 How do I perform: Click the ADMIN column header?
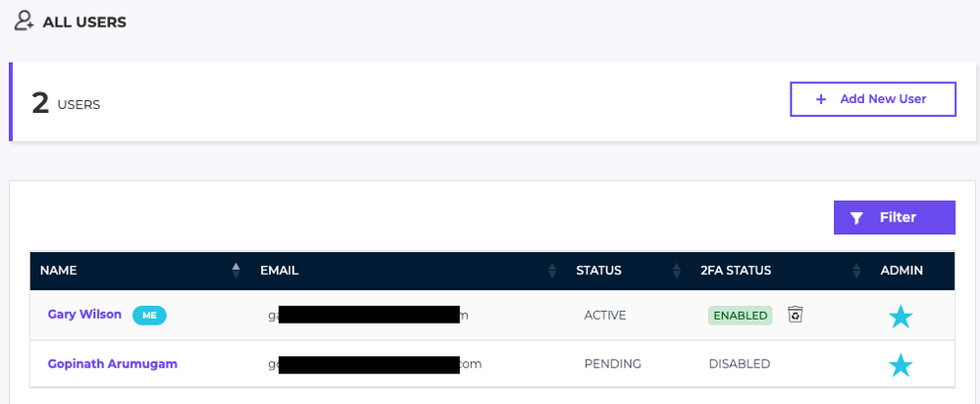click(x=902, y=270)
